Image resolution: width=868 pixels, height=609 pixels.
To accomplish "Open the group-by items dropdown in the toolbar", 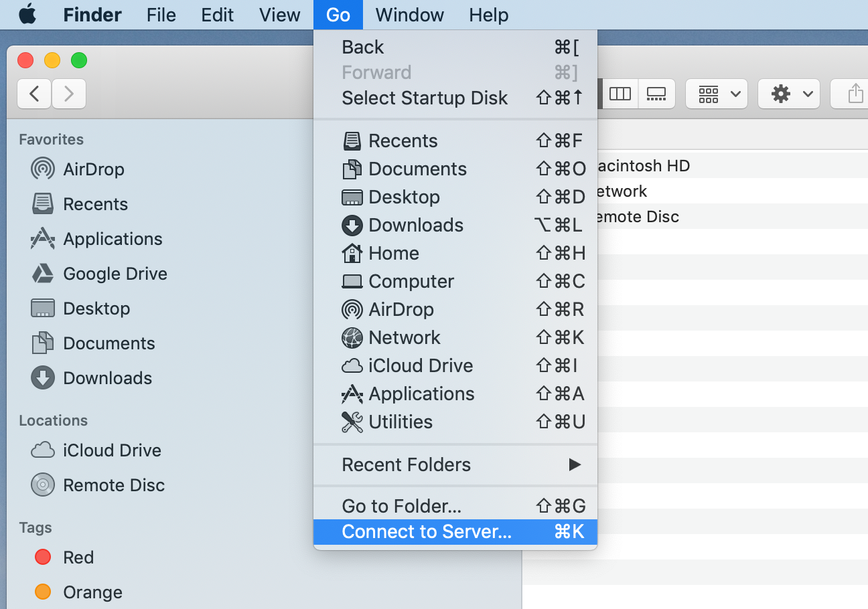I will [717, 94].
